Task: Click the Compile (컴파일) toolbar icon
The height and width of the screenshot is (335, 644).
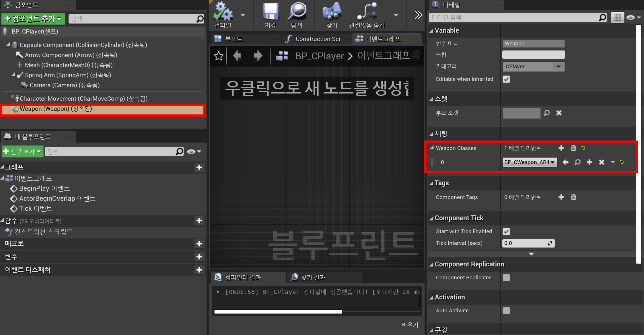Action: coord(223,12)
